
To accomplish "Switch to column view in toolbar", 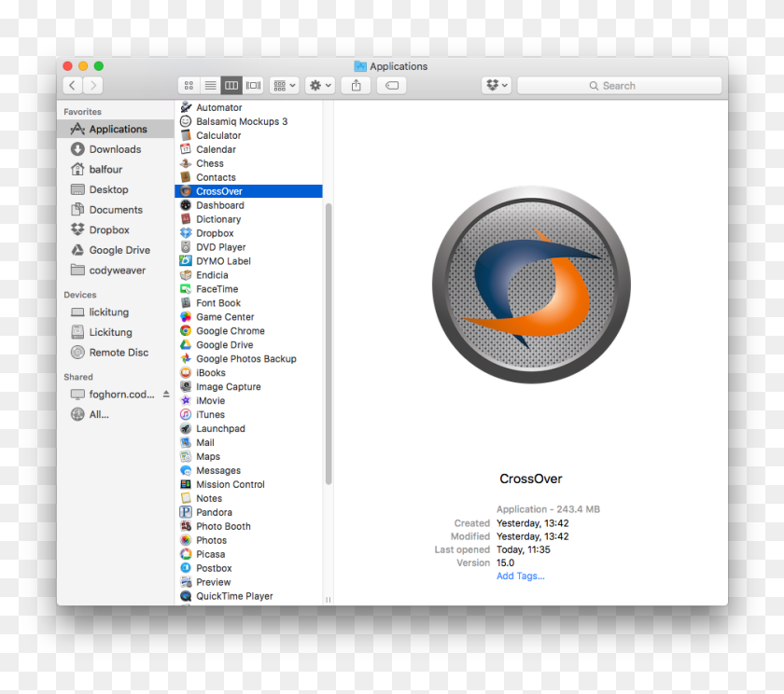I will click(x=231, y=85).
